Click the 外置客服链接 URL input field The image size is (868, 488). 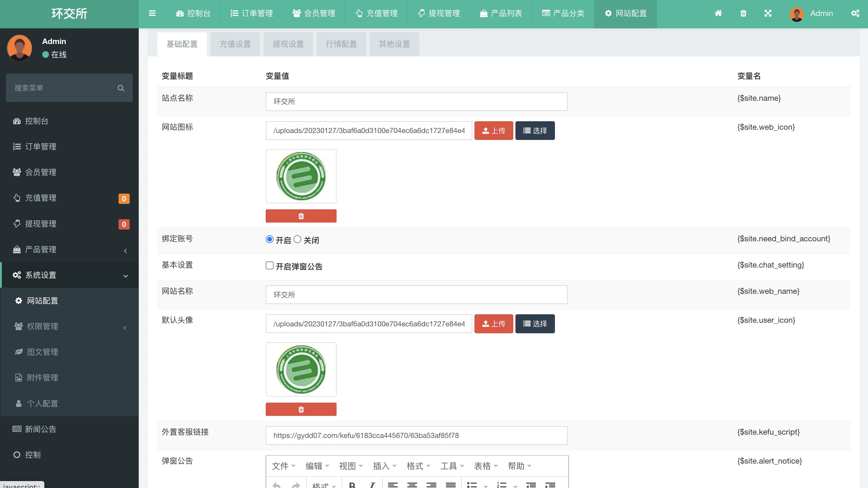coord(416,436)
